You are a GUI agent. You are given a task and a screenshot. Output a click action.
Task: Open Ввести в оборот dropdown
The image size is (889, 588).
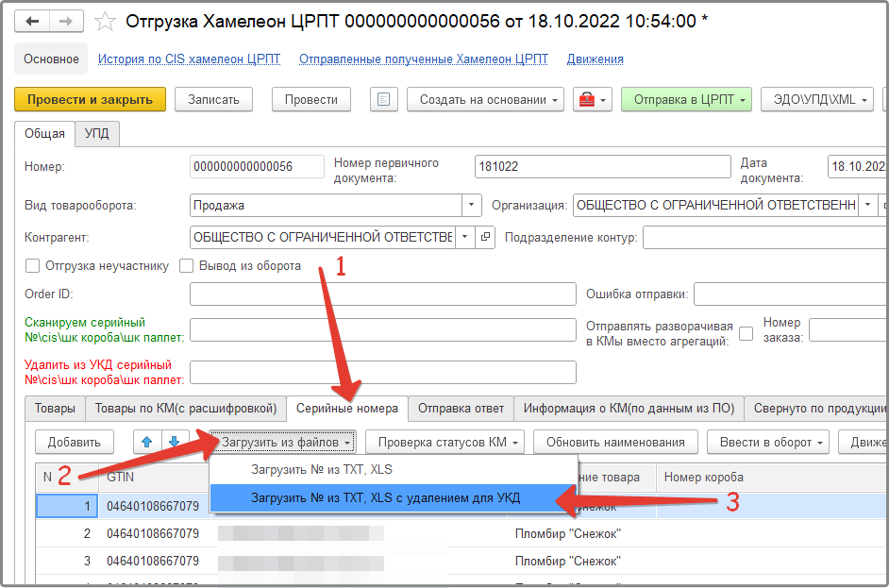point(768,443)
